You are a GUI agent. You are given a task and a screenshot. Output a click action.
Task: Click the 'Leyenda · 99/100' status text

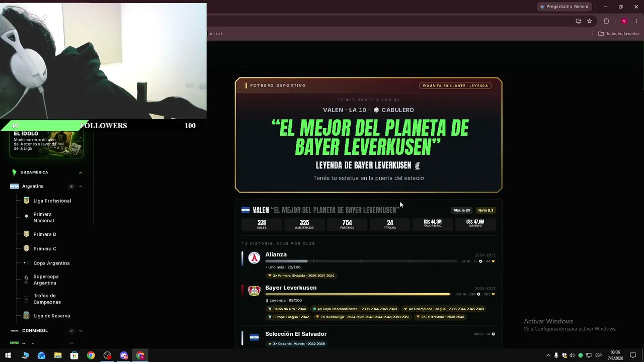pyautogui.click(x=284, y=301)
